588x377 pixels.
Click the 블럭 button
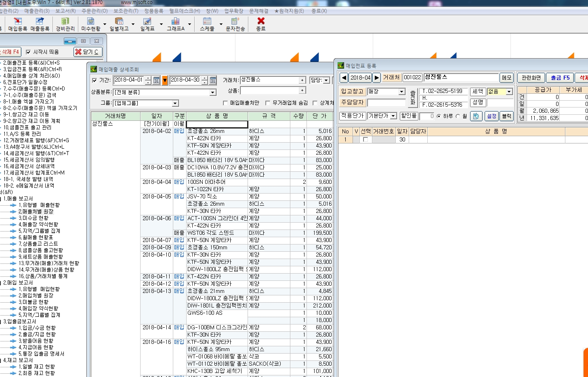click(x=506, y=116)
